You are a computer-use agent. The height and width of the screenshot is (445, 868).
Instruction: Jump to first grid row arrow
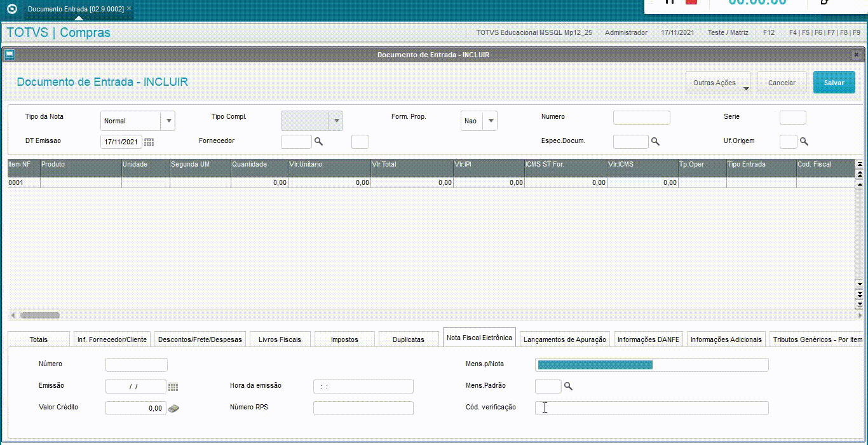860,165
